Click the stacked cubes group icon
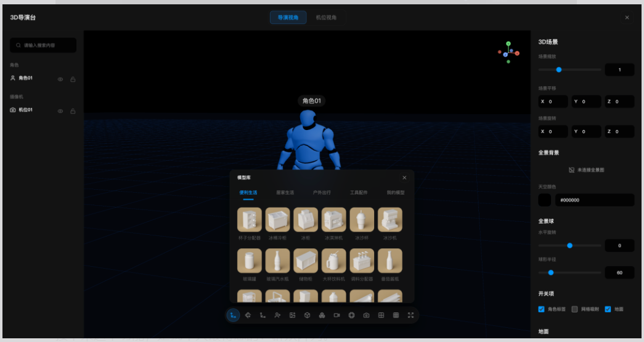 tap(322, 316)
